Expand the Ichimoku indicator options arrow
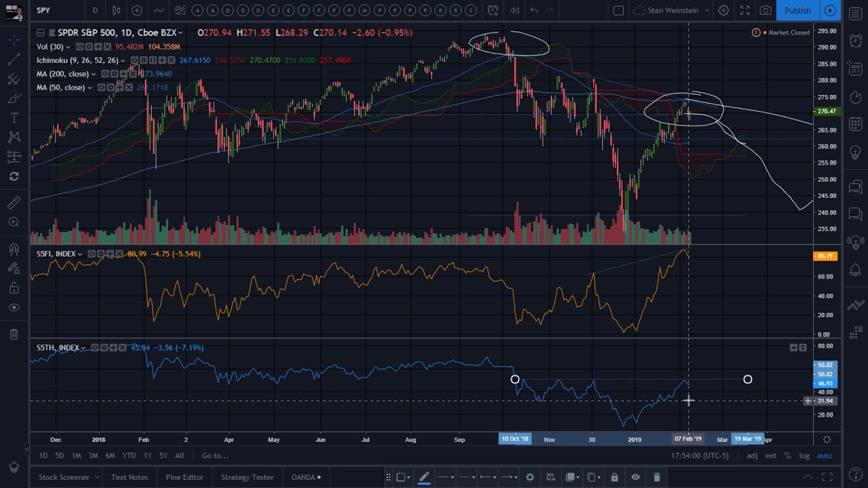This screenshot has height=488, width=868. [x=123, y=60]
